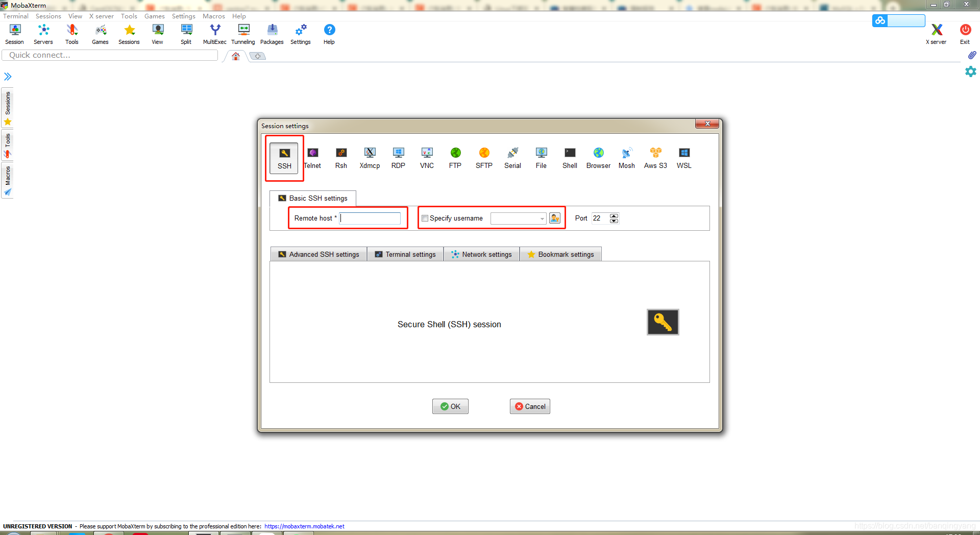Image resolution: width=980 pixels, height=535 pixels.
Task: Confirm with the OK button
Action: tap(450, 406)
